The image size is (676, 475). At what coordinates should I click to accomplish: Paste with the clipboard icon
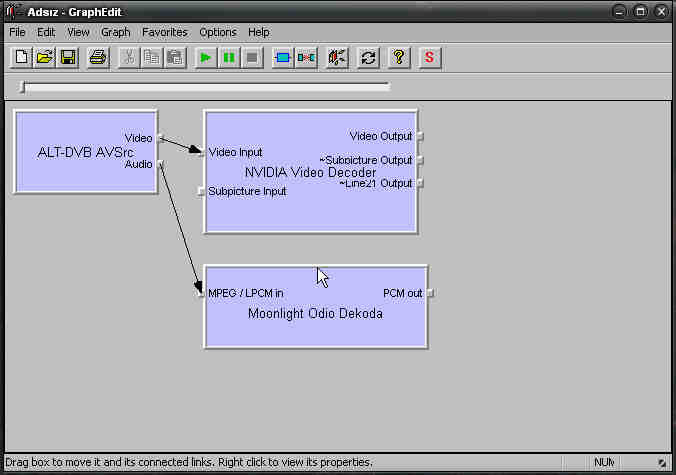pos(175,57)
